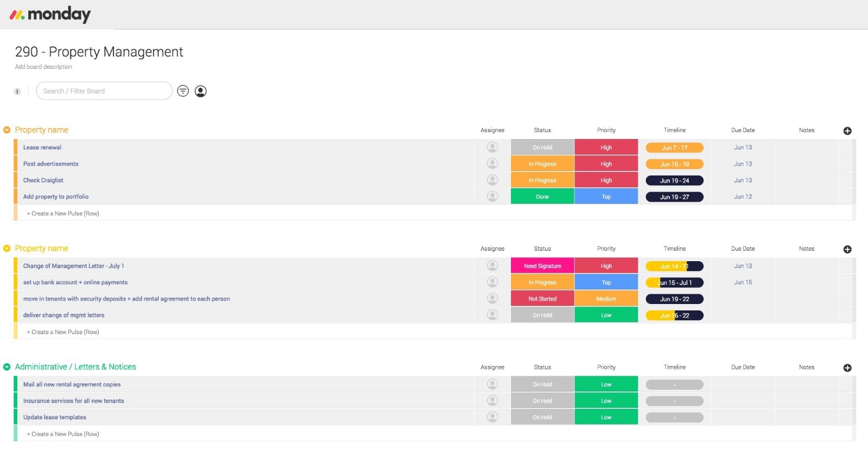The image size is (868, 454).
Task: Open the board filter icon
Action: (x=183, y=91)
